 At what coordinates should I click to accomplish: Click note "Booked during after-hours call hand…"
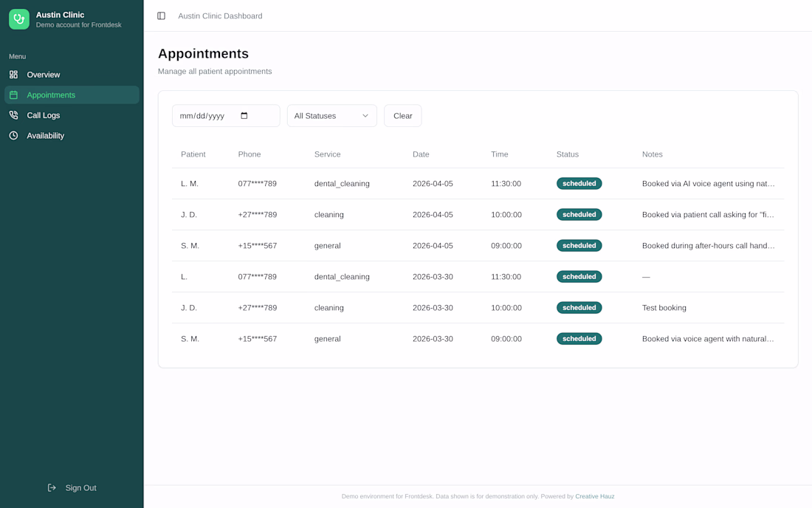coord(709,245)
